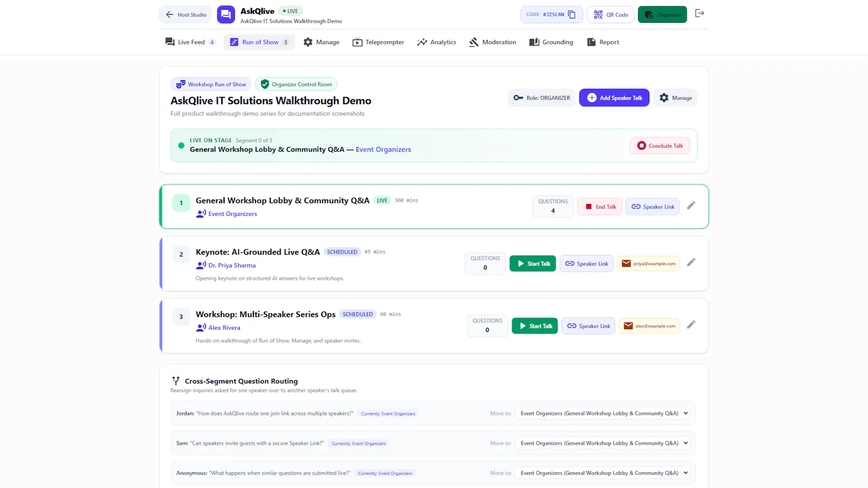The height and width of the screenshot is (488, 868).
Task: Open Move to dropdown for Sam's question
Action: click(x=603, y=443)
